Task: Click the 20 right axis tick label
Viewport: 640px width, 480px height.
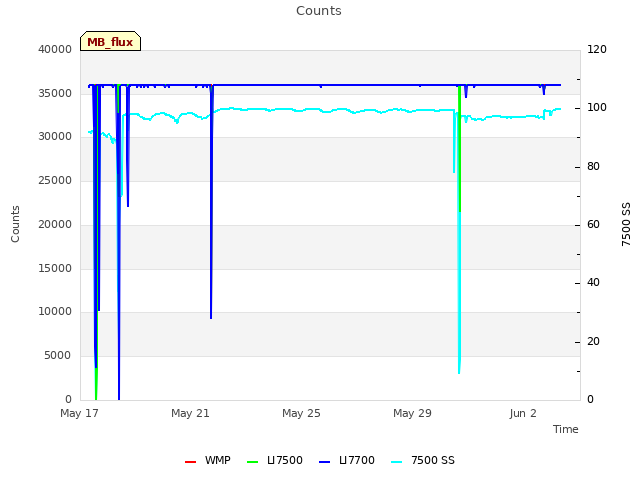Action: (593, 341)
